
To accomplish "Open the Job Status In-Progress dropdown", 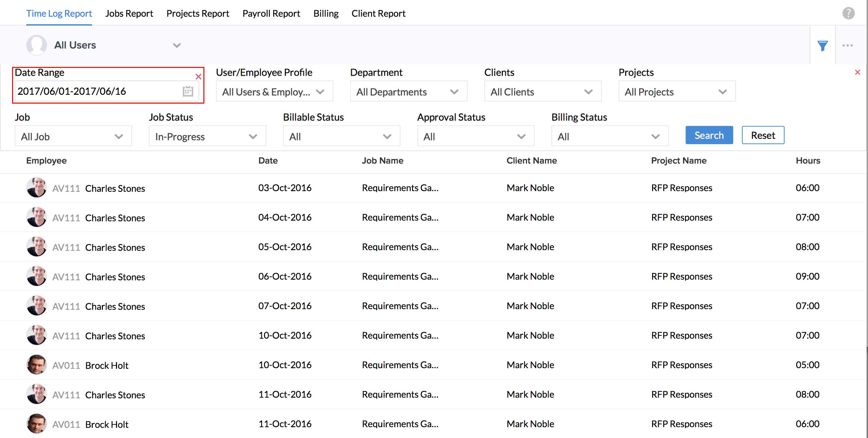I will point(207,137).
